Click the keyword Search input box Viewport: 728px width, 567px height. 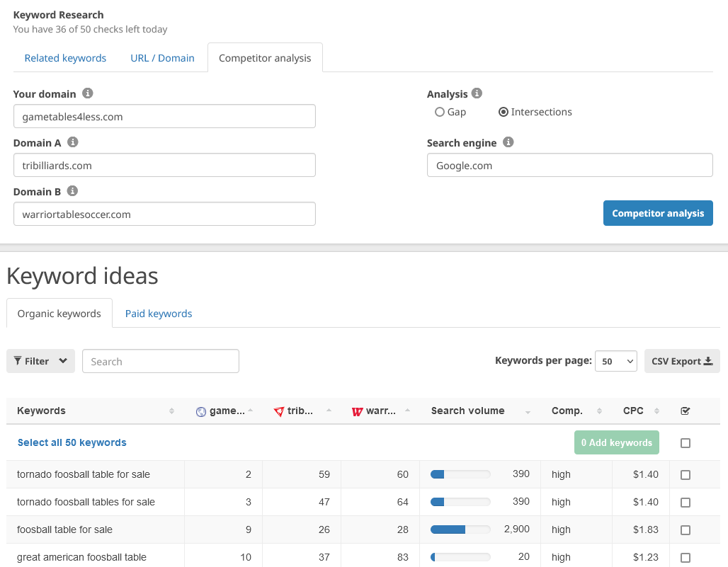pos(161,361)
